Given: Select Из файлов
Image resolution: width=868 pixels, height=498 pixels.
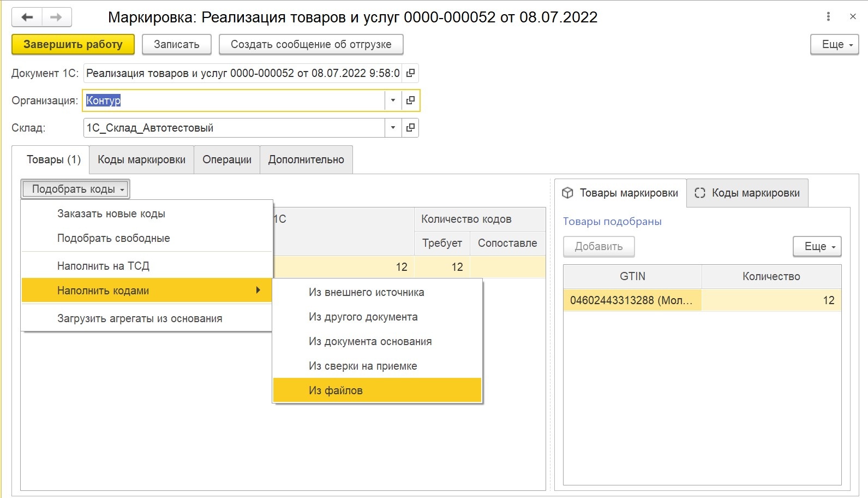Looking at the screenshot, I should click(x=378, y=390).
